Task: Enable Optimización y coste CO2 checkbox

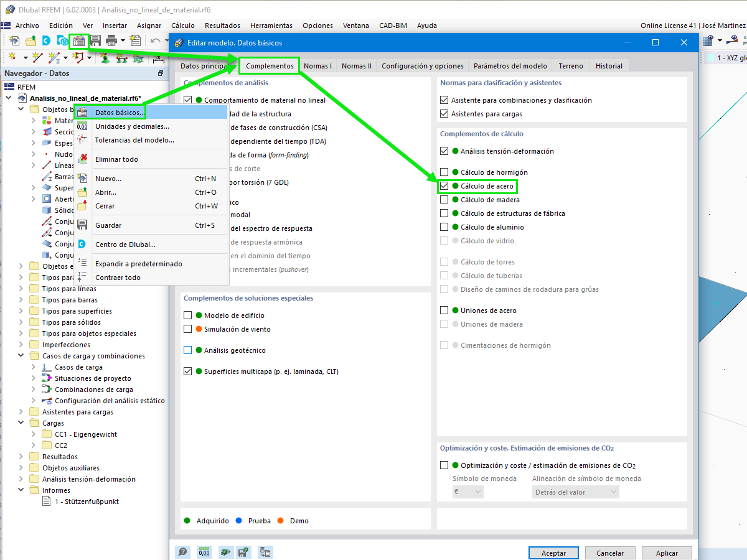Action: [444, 465]
